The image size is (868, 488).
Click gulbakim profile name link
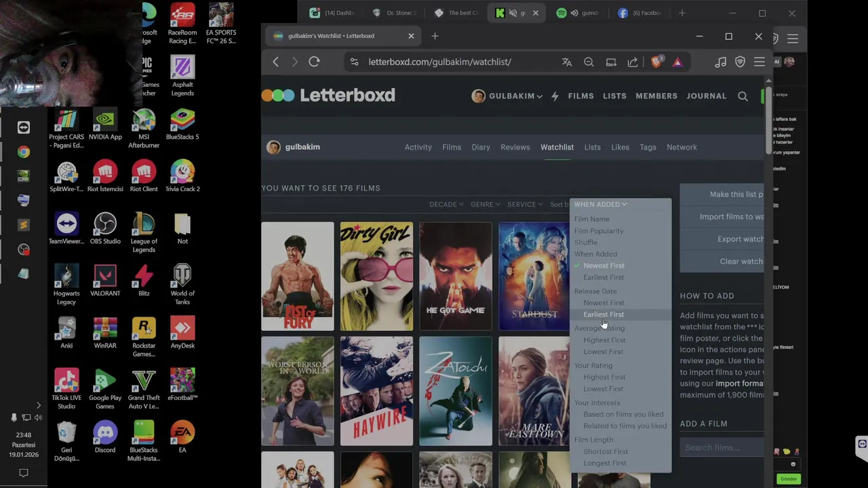pos(302,147)
